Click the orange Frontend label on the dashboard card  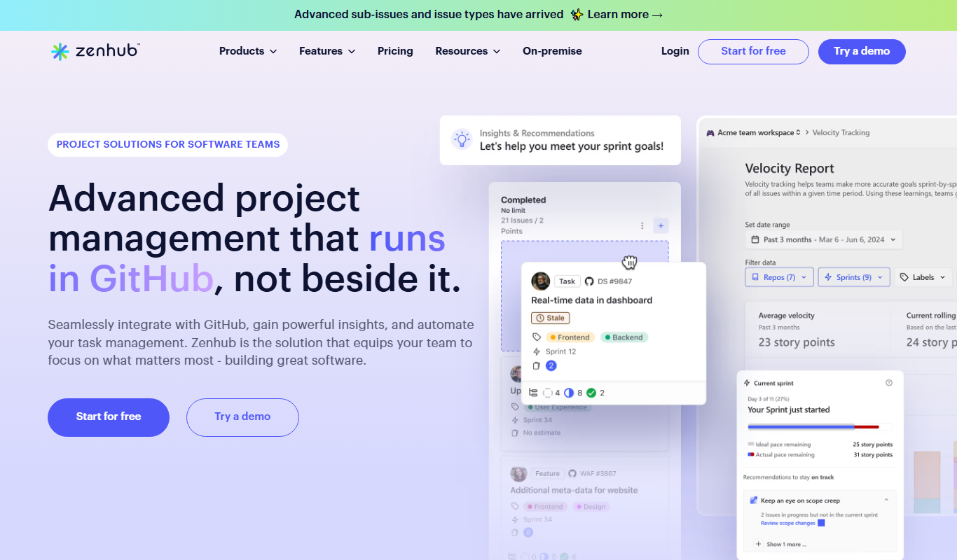[570, 337]
